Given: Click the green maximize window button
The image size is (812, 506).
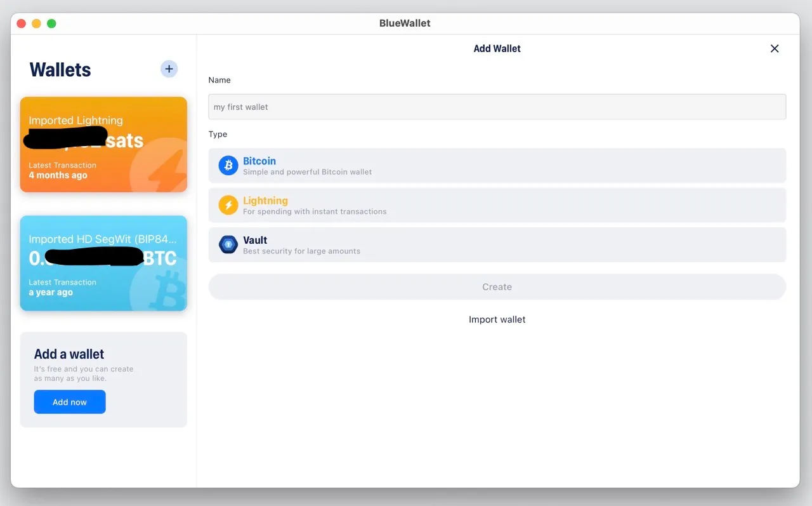Looking at the screenshot, I should tap(51, 23).
